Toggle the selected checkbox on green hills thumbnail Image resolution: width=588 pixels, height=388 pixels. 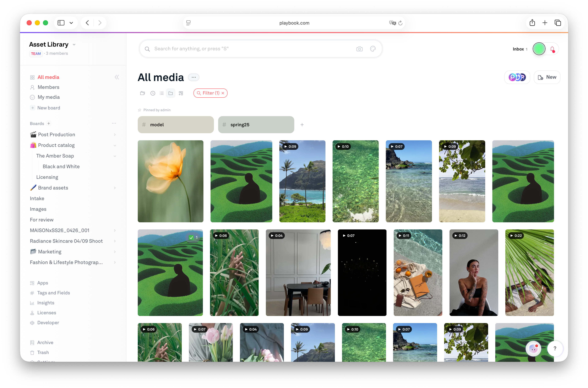(x=191, y=238)
